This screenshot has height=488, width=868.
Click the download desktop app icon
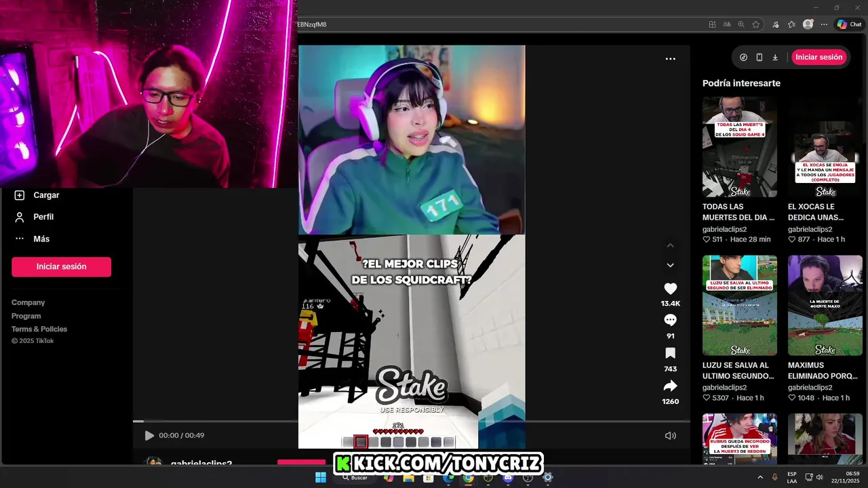pyautogui.click(x=775, y=58)
